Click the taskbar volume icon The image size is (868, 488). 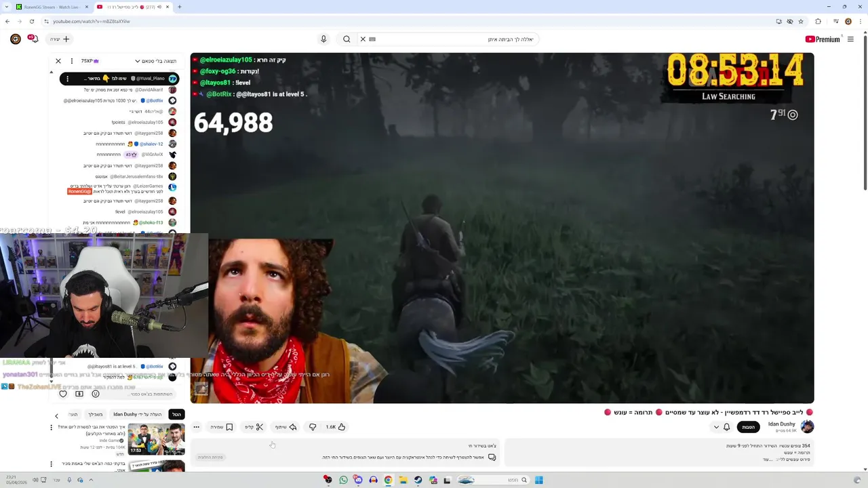35,480
